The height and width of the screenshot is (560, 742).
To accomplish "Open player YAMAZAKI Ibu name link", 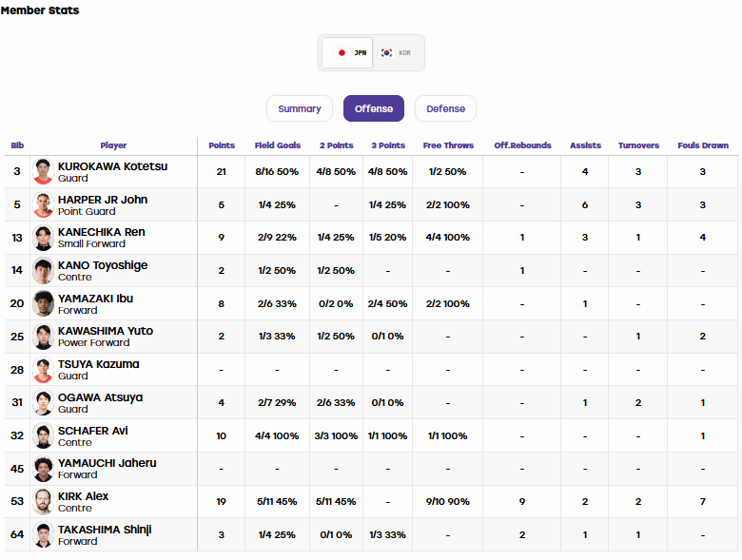I will pyautogui.click(x=95, y=298).
